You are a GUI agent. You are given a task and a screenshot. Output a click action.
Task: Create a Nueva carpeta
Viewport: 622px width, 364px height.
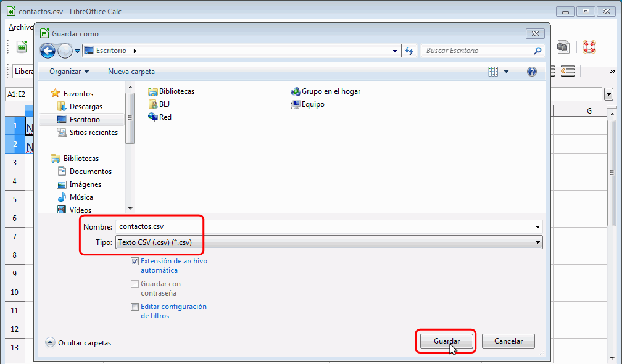(x=131, y=72)
